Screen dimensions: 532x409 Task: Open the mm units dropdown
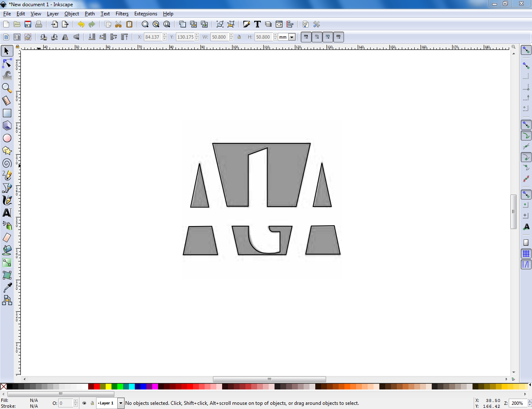coord(292,37)
